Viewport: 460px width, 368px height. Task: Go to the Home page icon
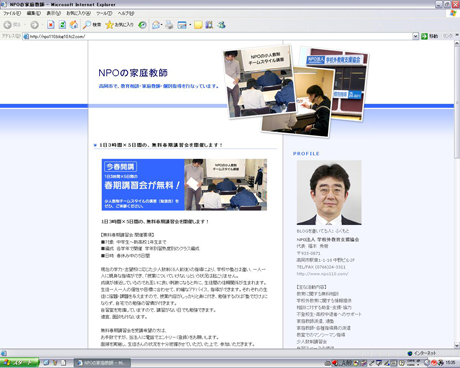[74, 25]
